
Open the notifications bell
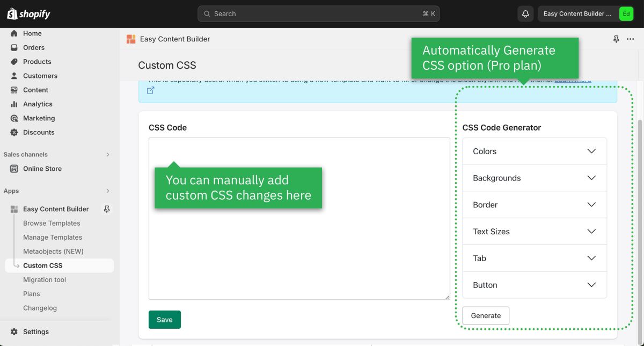click(x=525, y=13)
